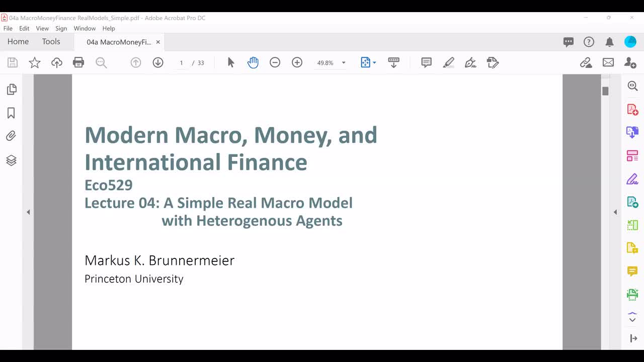The width and height of the screenshot is (644, 362).
Task: Click the vertical scrollbar thumb
Action: [x=605, y=91]
